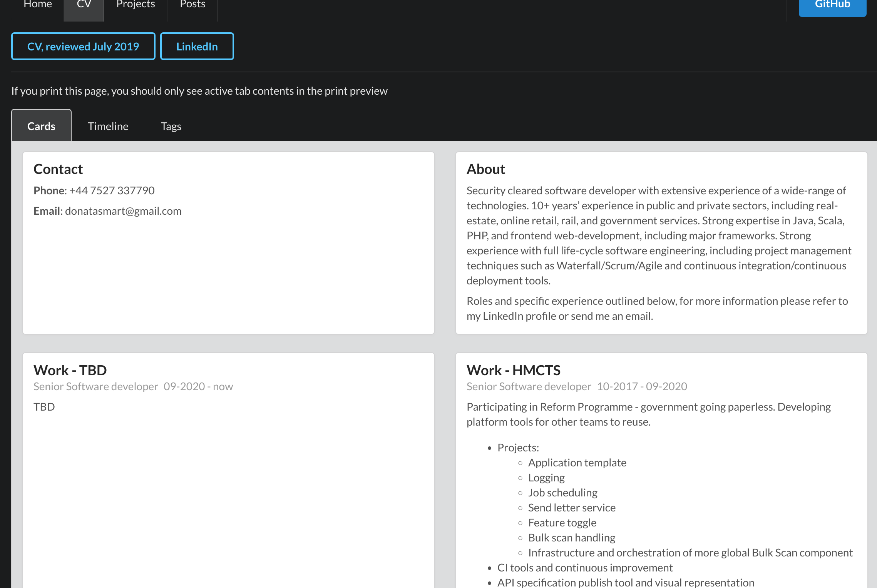The width and height of the screenshot is (877, 588).
Task: Click Senior Software developer in HMCTS card
Action: (x=529, y=386)
